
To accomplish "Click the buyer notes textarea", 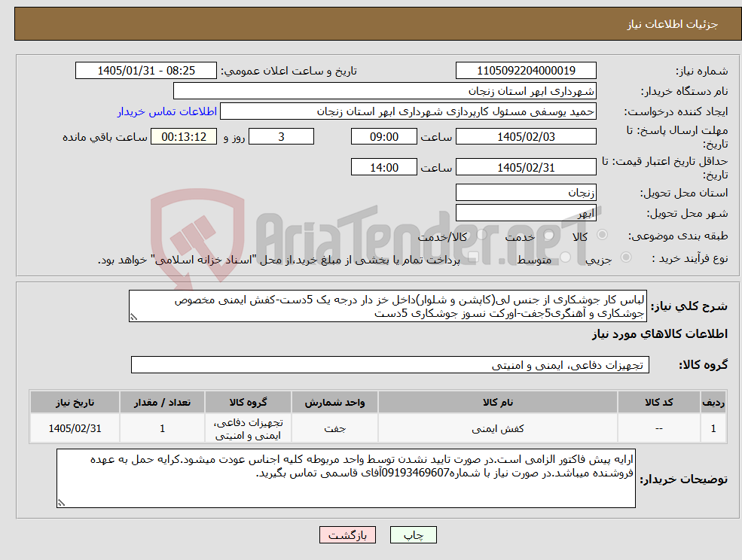I will [346, 479].
